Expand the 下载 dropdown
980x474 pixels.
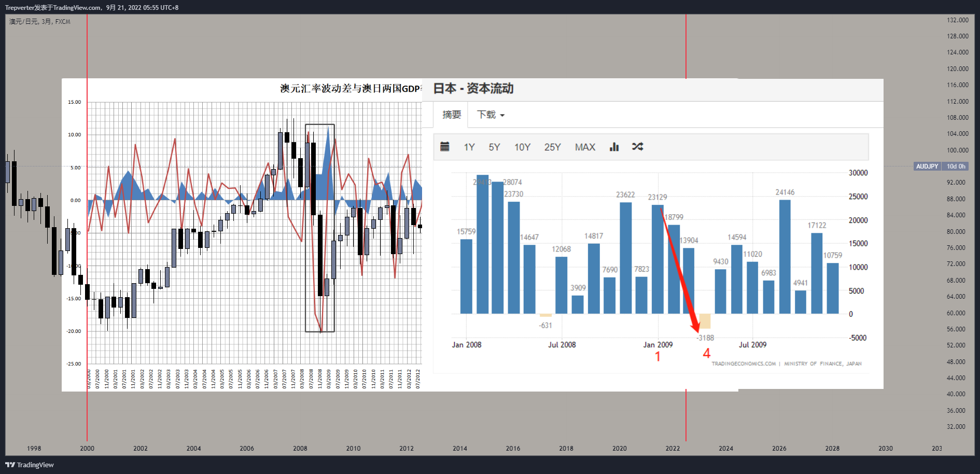pyautogui.click(x=491, y=115)
